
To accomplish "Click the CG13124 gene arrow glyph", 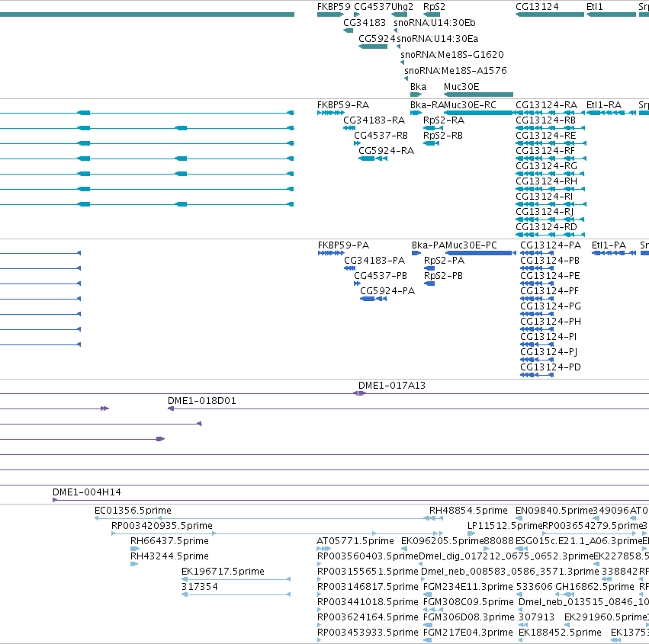I will click(x=550, y=14).
